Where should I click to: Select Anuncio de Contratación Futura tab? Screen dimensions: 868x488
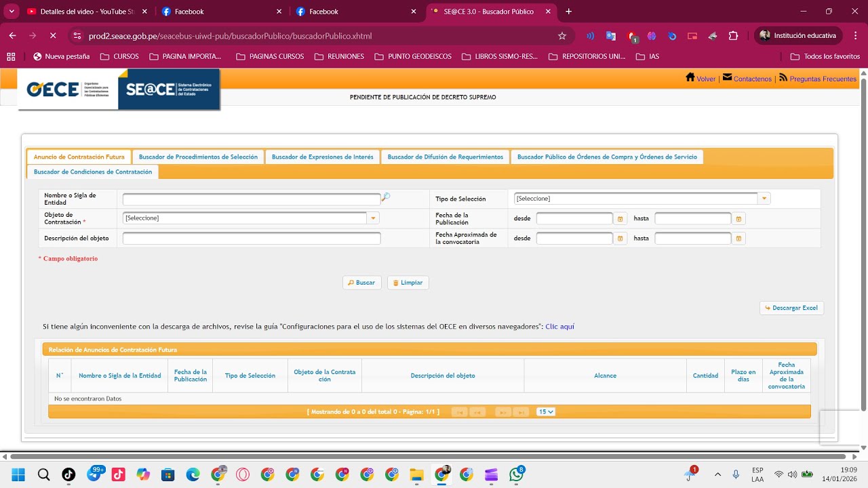pos(79,157)
